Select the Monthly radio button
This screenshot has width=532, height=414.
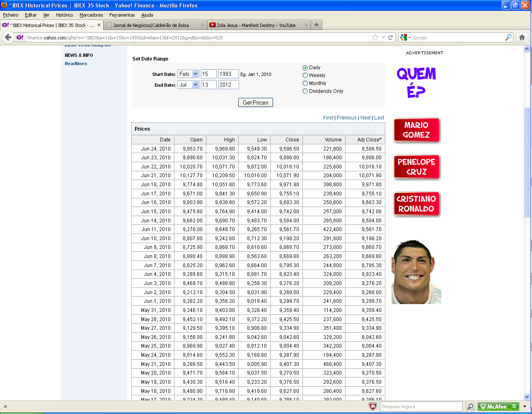point(305,83)
